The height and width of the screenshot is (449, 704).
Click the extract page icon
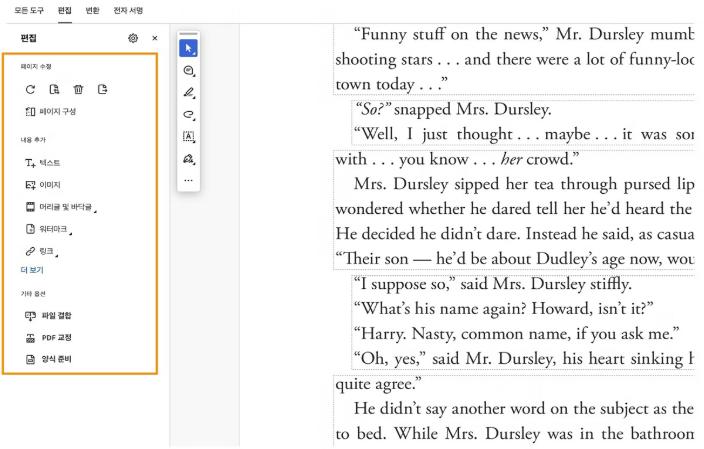coord(102,89)
